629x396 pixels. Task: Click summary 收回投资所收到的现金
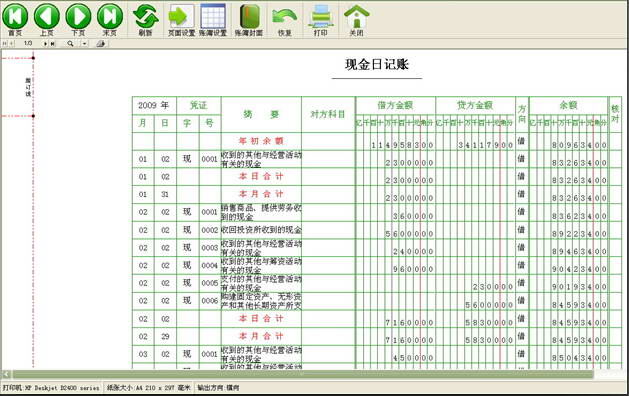click(261, 230)
